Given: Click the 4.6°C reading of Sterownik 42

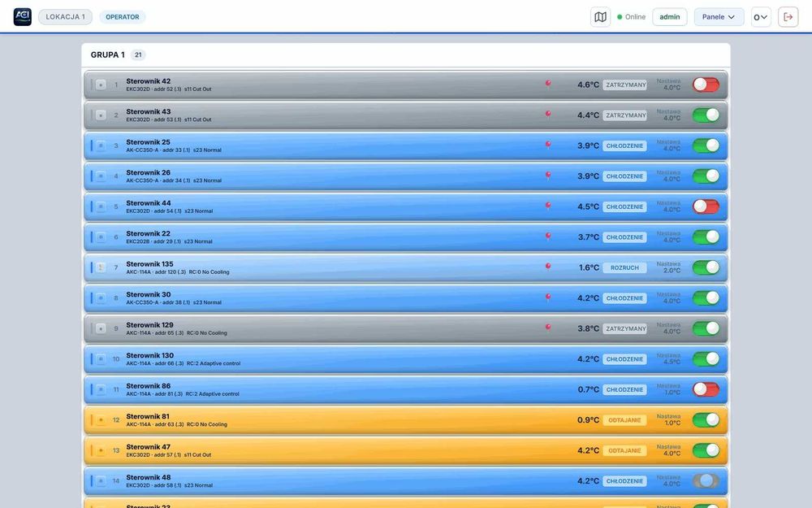Looking at the screenshot, I should 588,85.
